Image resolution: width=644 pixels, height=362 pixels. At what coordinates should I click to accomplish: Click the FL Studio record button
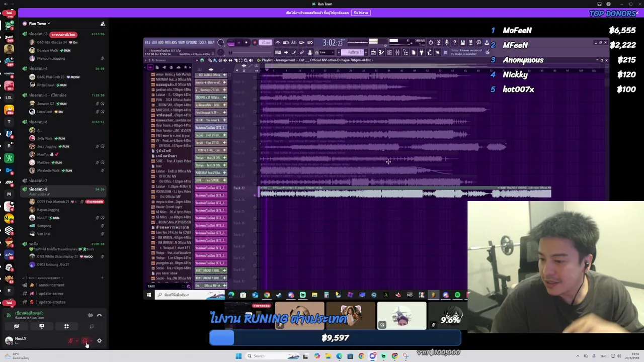pyautogui.click(x=255, y=43)
